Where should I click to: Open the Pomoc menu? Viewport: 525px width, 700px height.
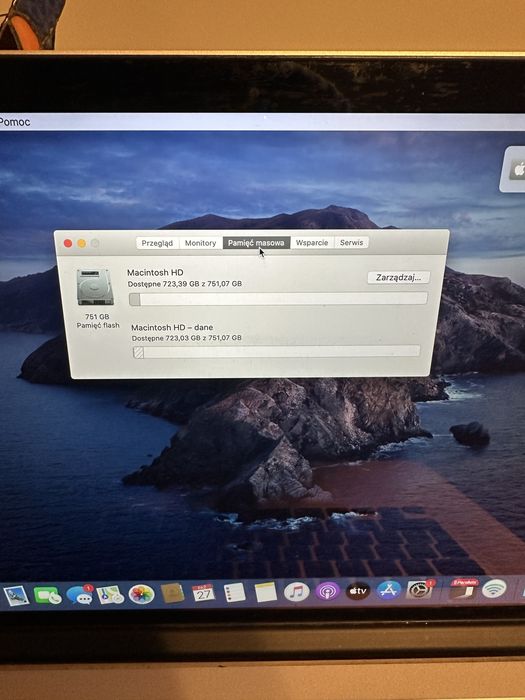(15, 122)
